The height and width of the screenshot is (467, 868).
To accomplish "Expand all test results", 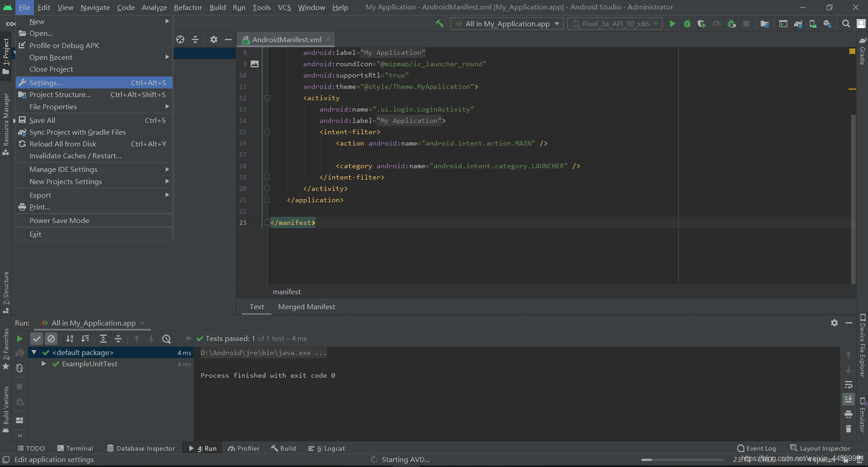I will 103,339.
